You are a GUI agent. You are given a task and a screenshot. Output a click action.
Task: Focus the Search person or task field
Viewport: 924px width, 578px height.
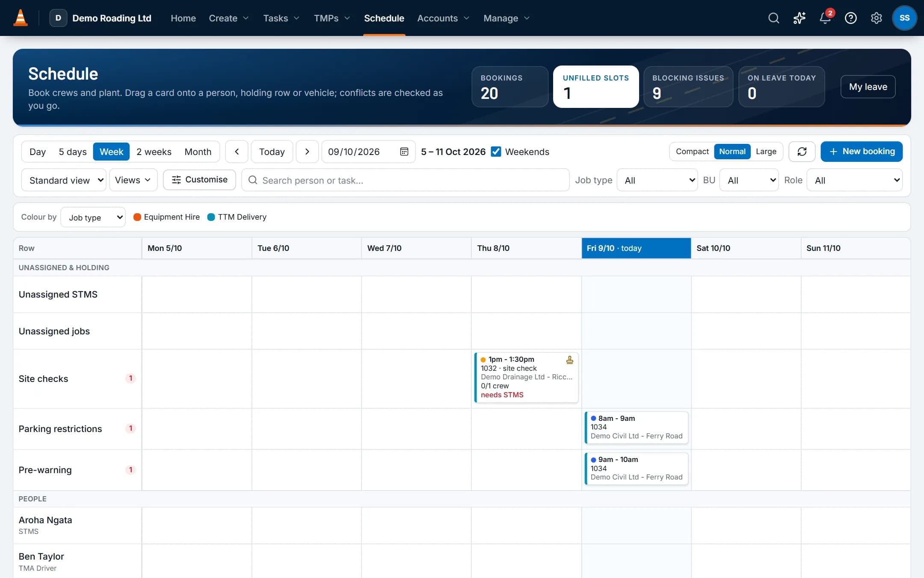tap(406, 180)
